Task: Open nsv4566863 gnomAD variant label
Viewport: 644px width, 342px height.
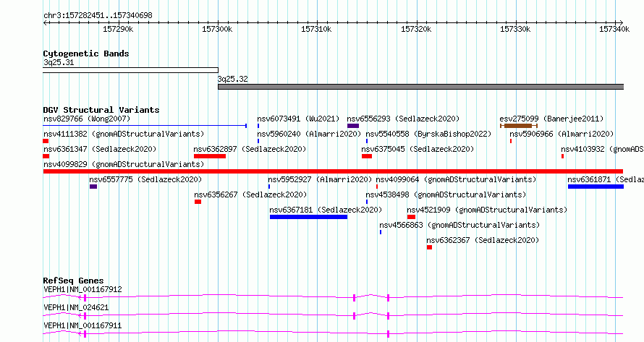Action: pos(459,225)
